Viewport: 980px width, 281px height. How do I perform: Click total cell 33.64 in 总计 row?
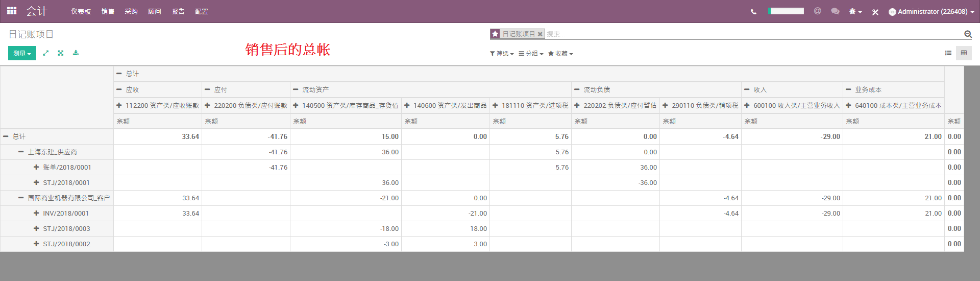(158, 136)
